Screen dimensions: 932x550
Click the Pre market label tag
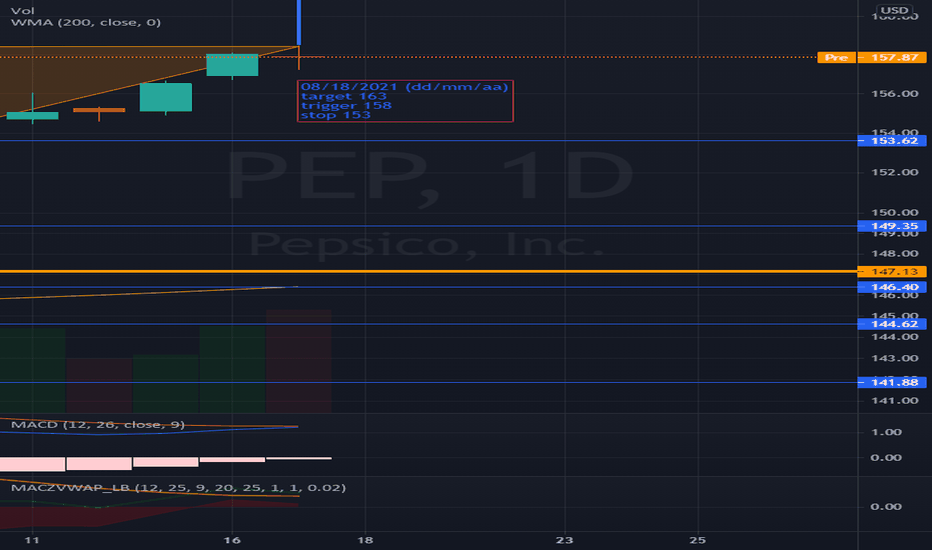[836, 58]
